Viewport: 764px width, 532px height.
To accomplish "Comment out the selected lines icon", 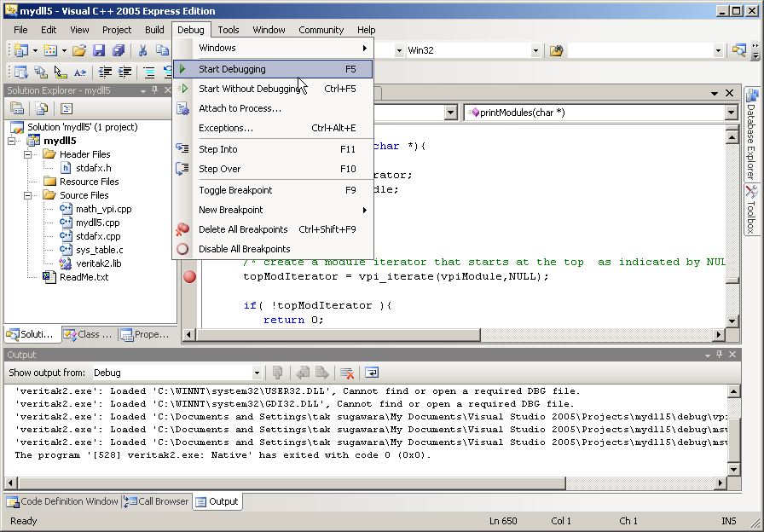I will [x=148, y=72].
